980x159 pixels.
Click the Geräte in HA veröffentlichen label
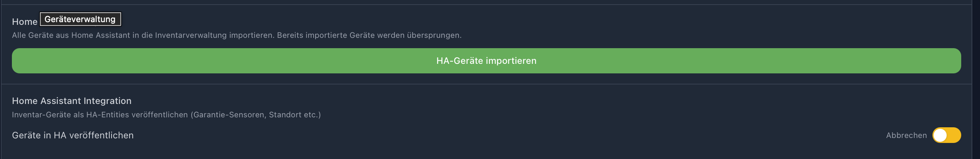click(x=73, y=135)
